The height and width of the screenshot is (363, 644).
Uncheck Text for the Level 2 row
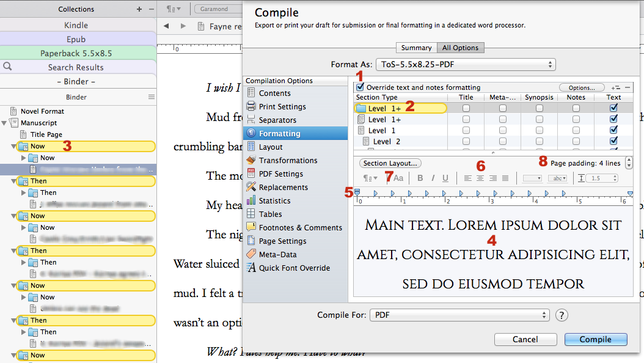point(614,141)
